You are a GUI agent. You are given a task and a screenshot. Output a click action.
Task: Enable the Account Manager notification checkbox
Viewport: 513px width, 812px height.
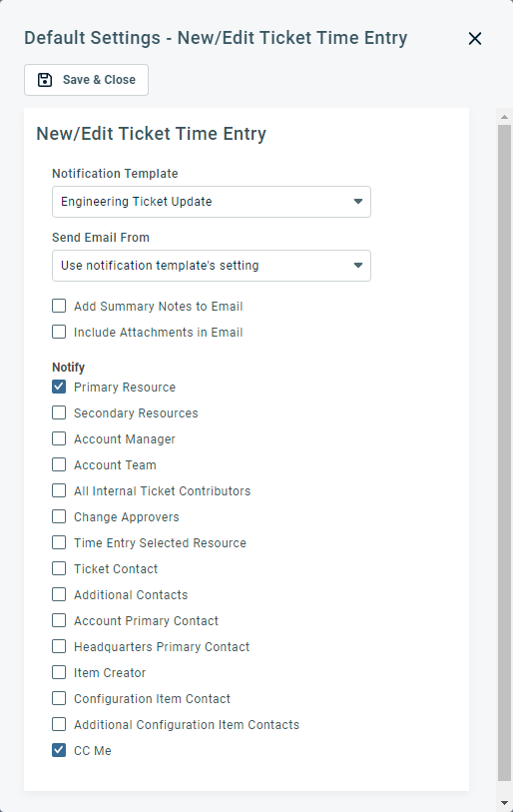click(x=59, y=438)
